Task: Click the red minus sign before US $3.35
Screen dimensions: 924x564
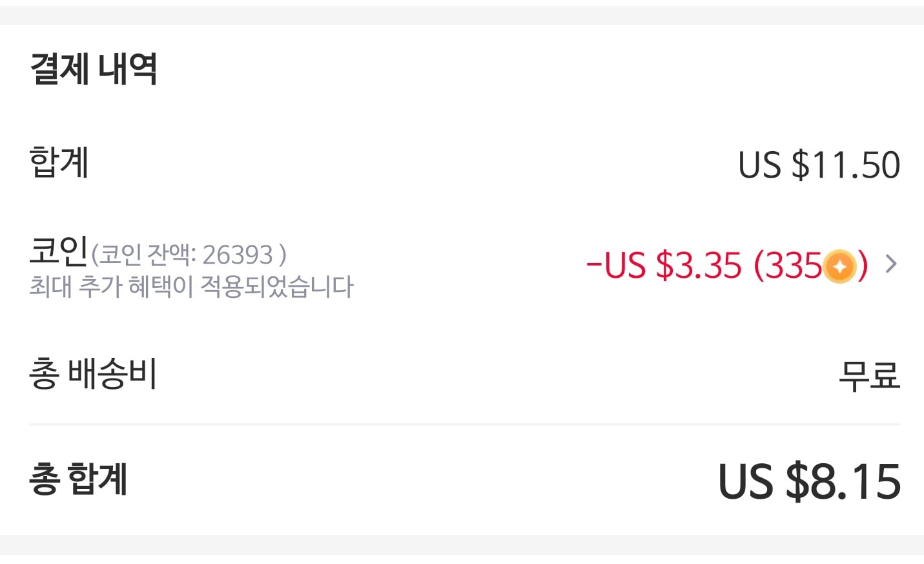Action: (593, 265)
